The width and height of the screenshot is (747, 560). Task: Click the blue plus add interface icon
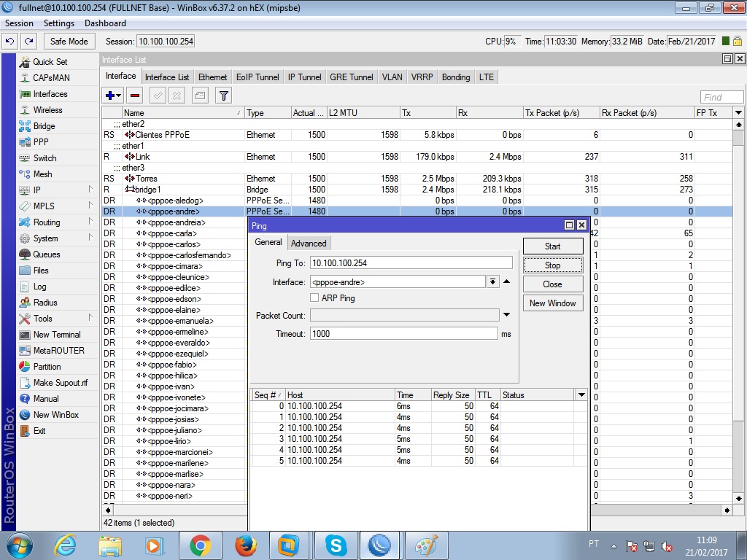110,96
